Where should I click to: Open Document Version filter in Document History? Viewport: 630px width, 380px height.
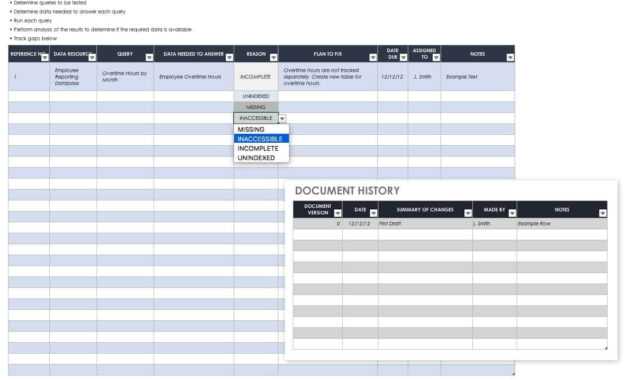pos(338,213)
